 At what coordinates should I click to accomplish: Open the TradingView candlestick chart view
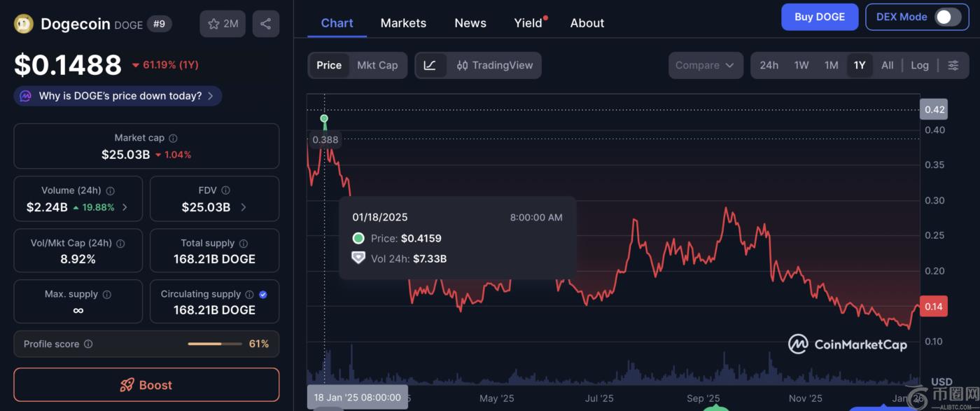tap(495, 65)
